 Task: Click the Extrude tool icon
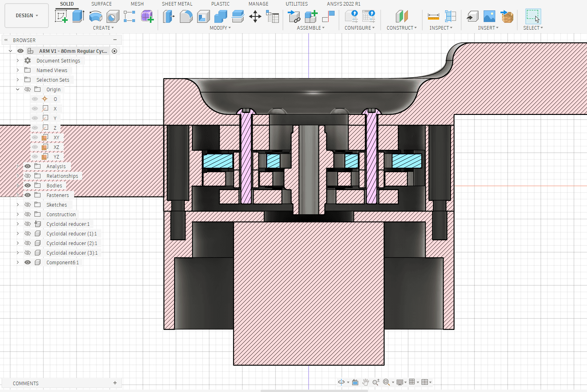pyautogui.click(x=78, y=16)
